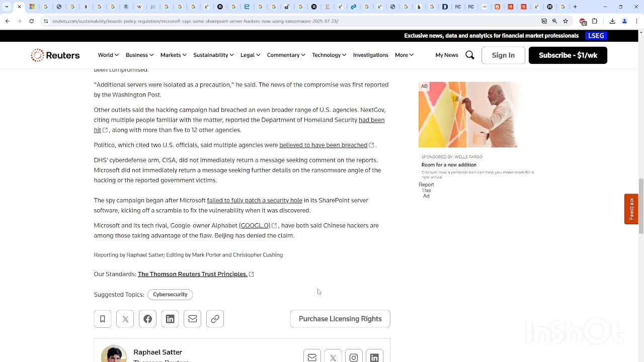The width and height of the screenshot is (644, 362).
Task: Copy the article link icon
Action: coord(215,319)
